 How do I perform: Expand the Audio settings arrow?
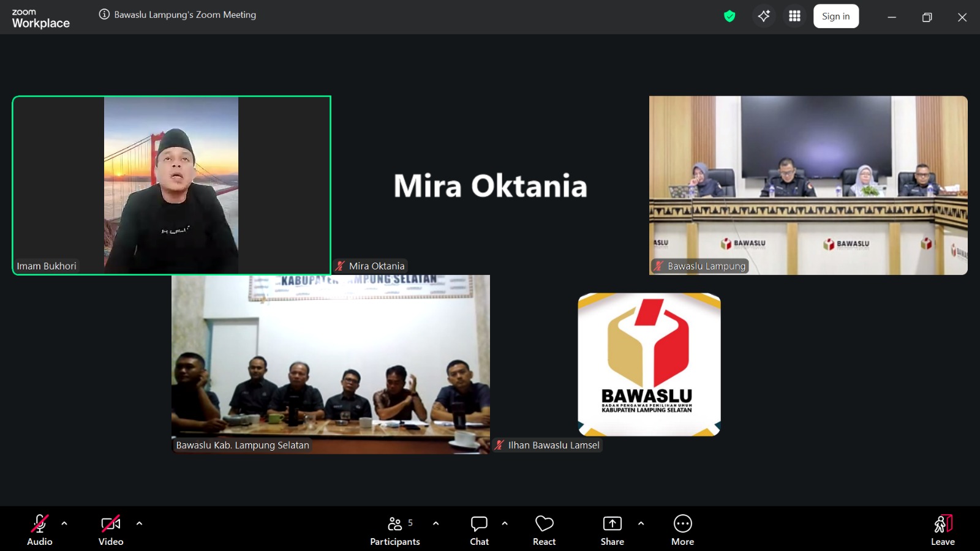pos(64,523)
